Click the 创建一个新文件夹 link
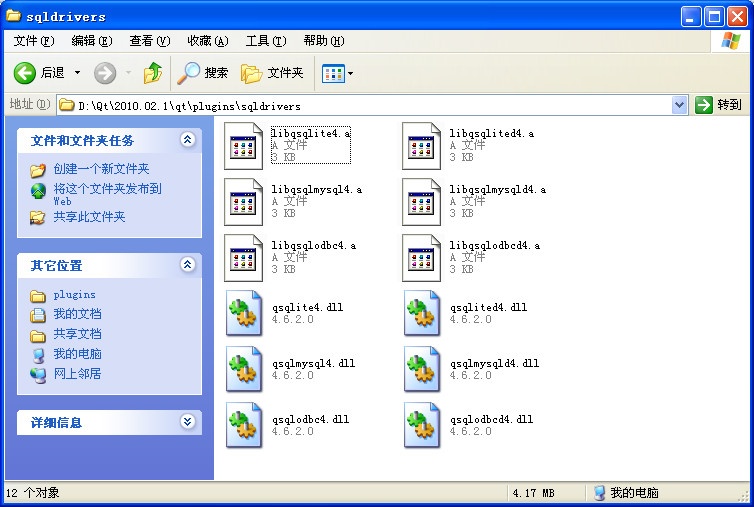Screen dimensions: 754x507 pyautogui.click(x=101, y=169)
